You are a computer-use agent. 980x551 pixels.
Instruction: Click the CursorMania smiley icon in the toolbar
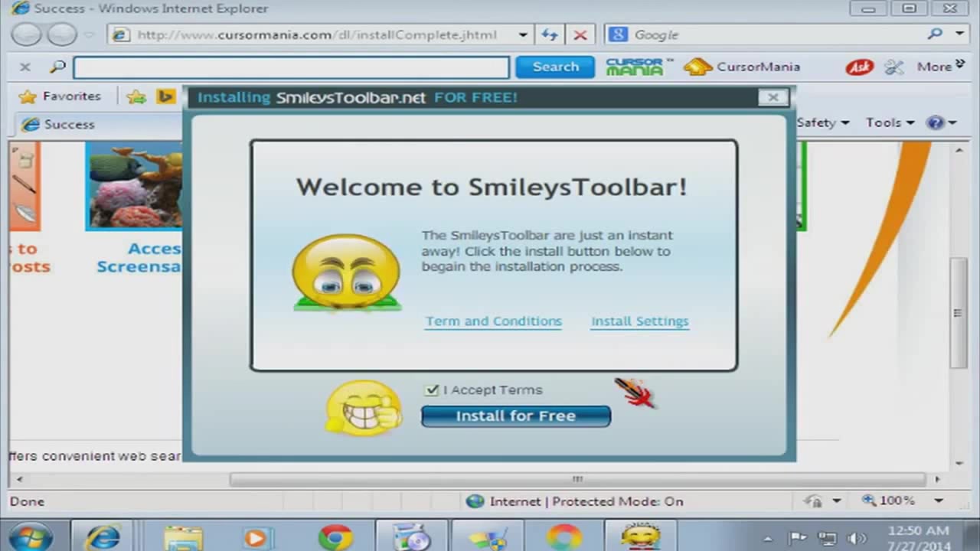point(697,67)
